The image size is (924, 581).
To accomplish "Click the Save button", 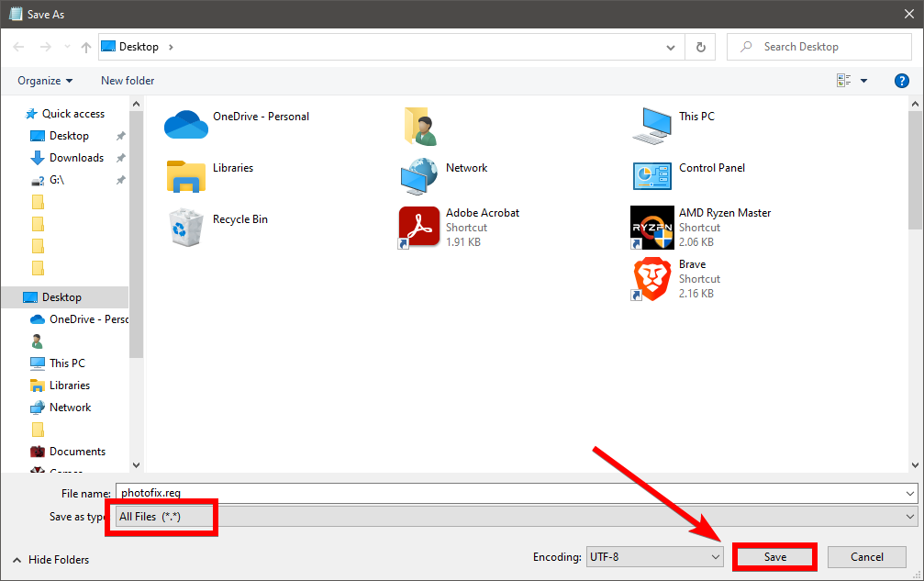I will point(774,556).
